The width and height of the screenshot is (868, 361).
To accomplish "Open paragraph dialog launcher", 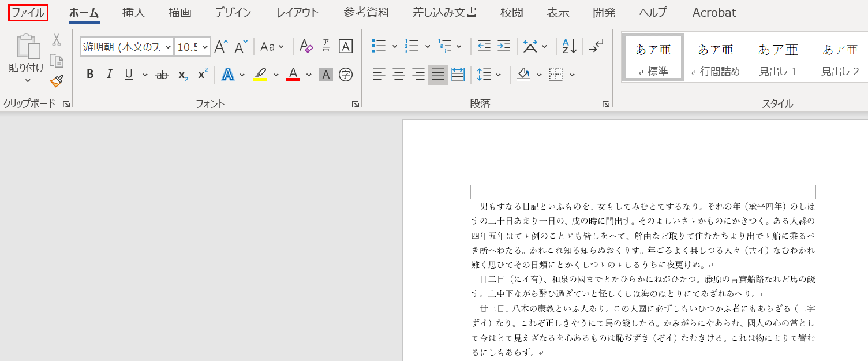I will point(606,104).
